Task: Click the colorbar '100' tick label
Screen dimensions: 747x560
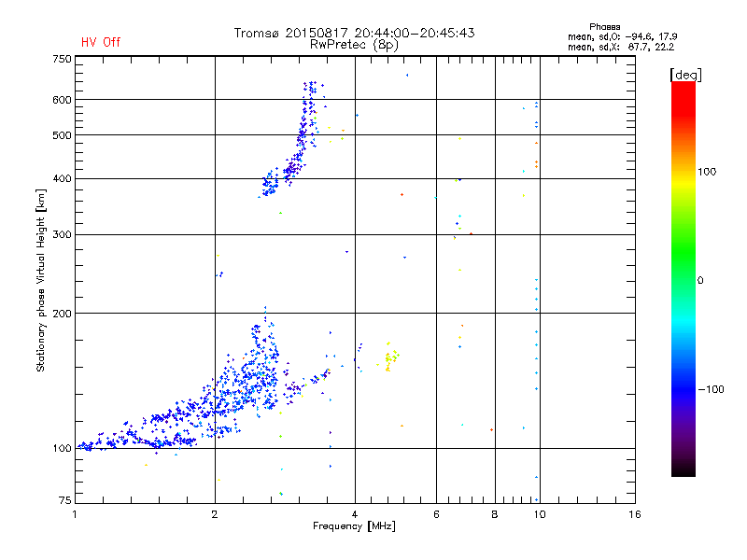Action: (x=707, y=172)
